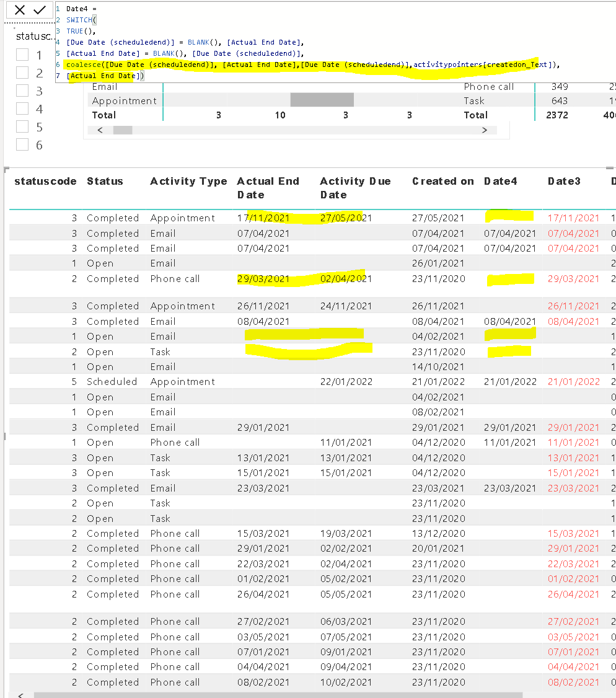Screen dimensions: 616x698
Task: Click the Actual End Date 13/01/2021 cell
Action: click(263, 457)
